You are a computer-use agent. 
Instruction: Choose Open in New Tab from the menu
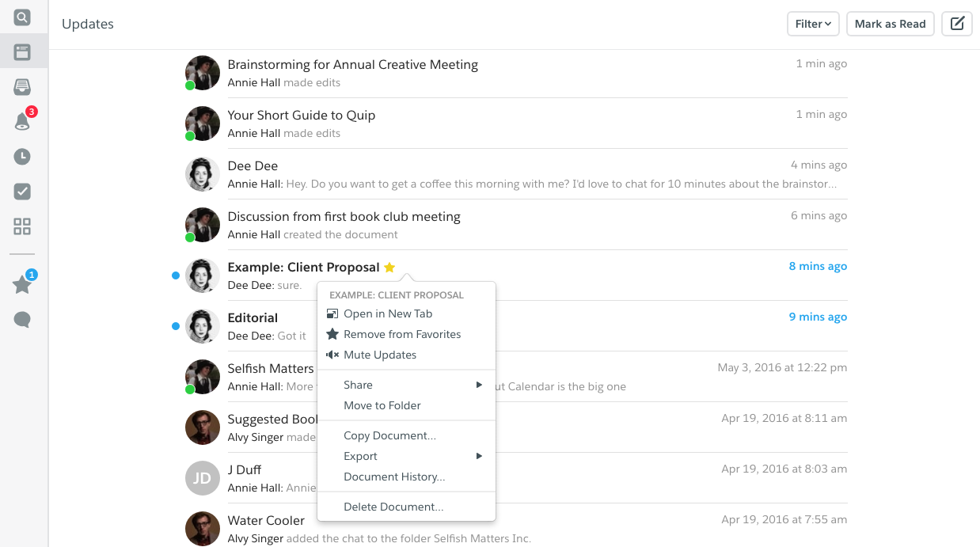[388, 313]
